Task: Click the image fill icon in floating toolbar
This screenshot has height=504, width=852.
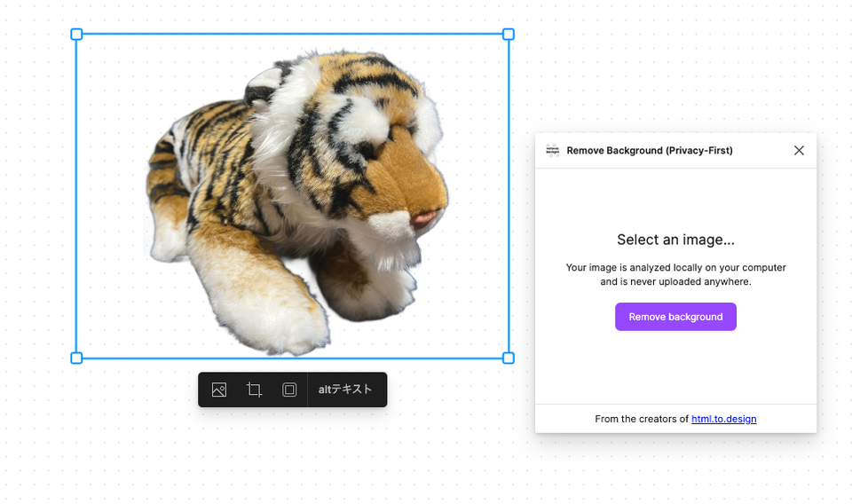Action: click(219, 390)
